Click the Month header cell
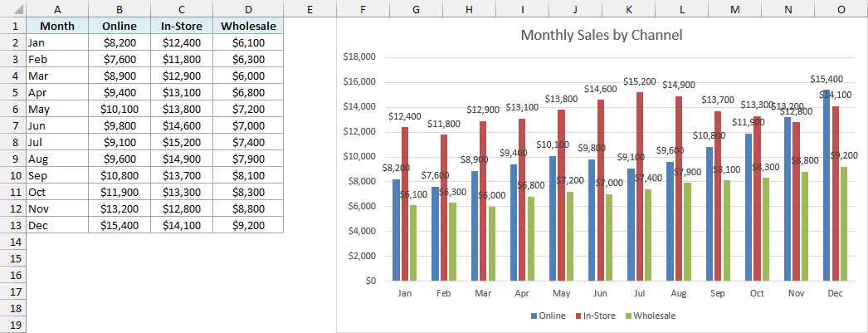Image resolution: width=868 pixels, height=333 pixels. coord(57,26)
